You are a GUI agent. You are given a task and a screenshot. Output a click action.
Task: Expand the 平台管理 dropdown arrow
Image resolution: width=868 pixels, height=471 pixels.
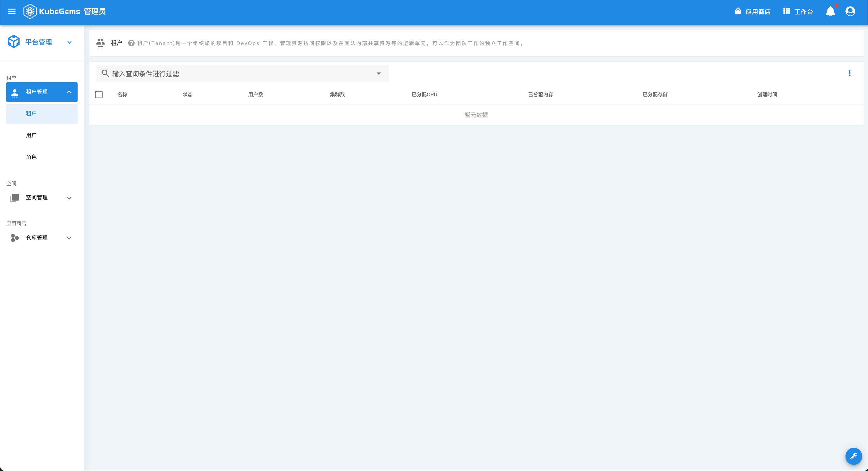pyautogui.click(x=69, y=42)
